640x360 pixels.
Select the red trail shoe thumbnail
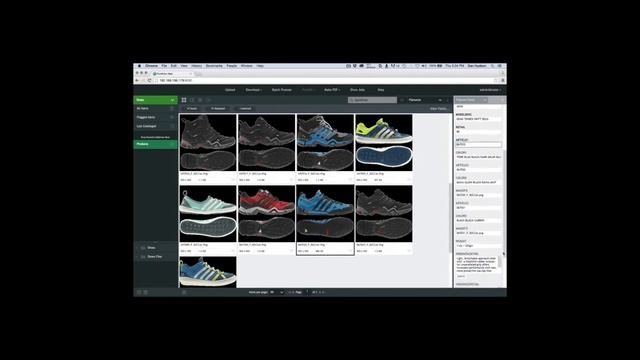click(x=267, y=214)
